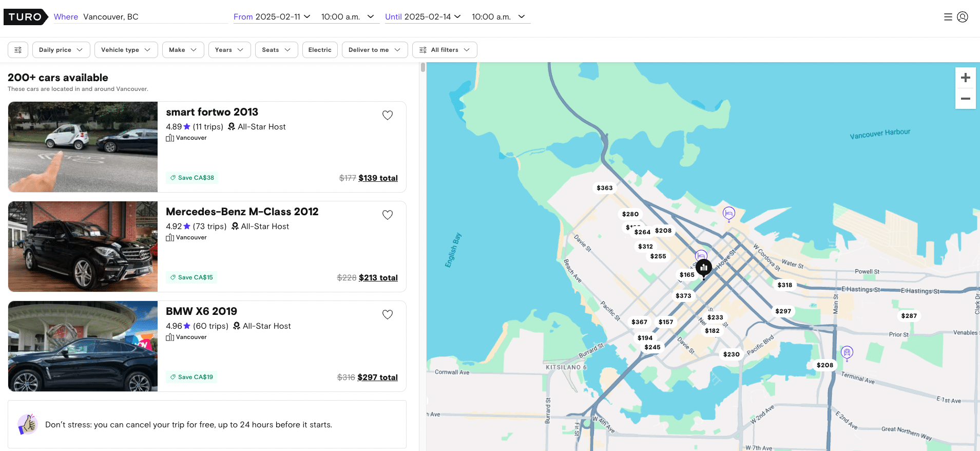Add BMW X6 2019 to favorites
Screen dimensions: 980x451
(x=388, y=315)
